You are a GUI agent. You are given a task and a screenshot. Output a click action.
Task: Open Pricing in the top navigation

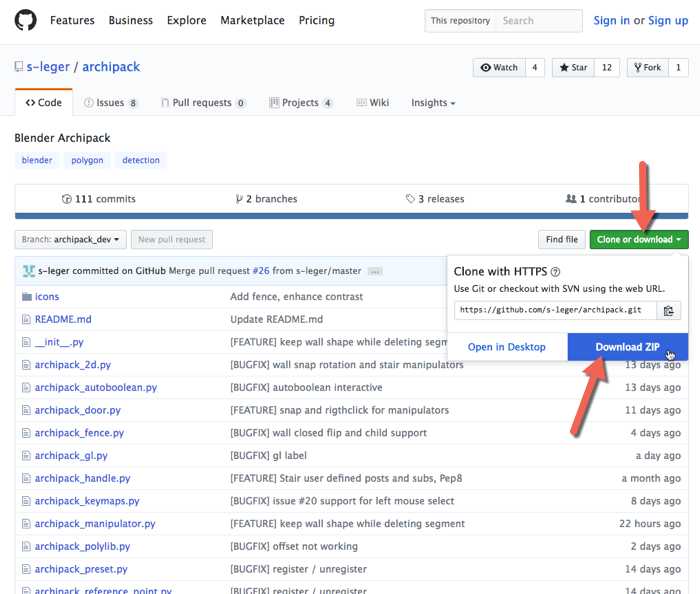[317, 21]
